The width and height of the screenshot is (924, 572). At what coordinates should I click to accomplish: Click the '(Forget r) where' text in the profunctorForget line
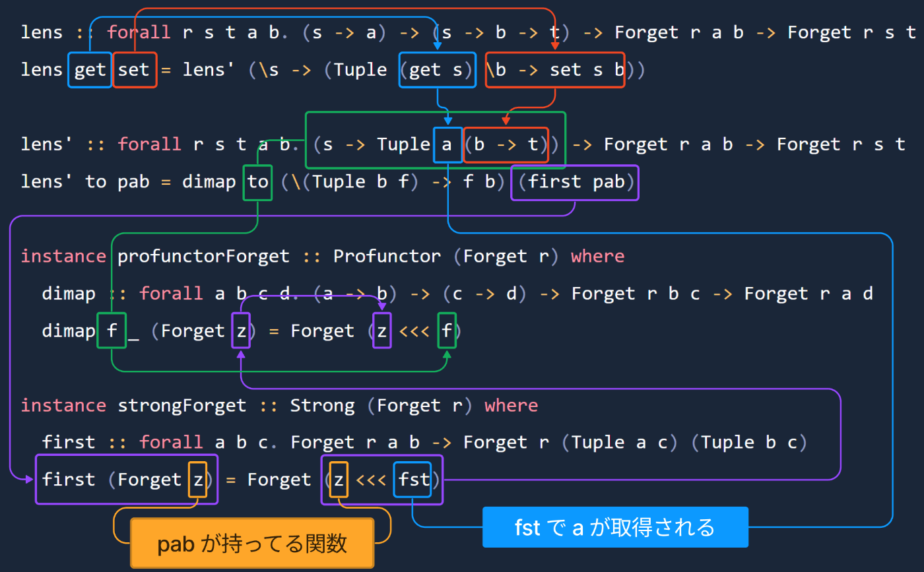tap(539, 256)
